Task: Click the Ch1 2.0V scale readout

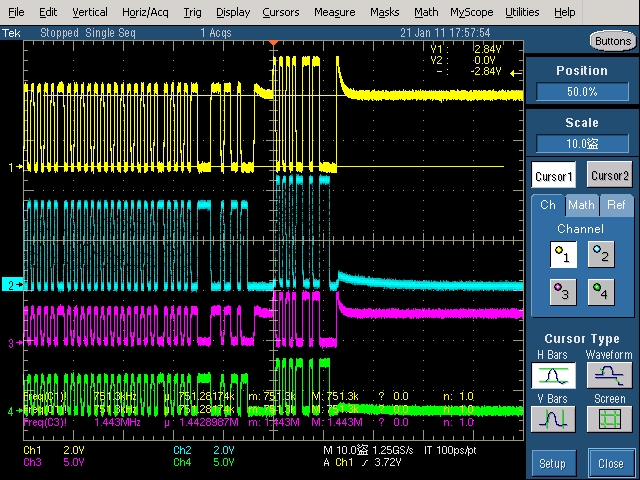Action: tap(54, 450)
